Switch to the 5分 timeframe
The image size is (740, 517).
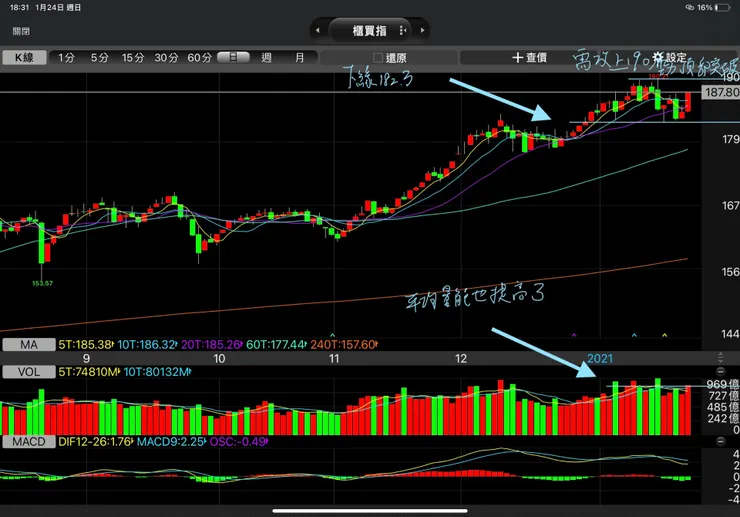click(x=100, y=58)
